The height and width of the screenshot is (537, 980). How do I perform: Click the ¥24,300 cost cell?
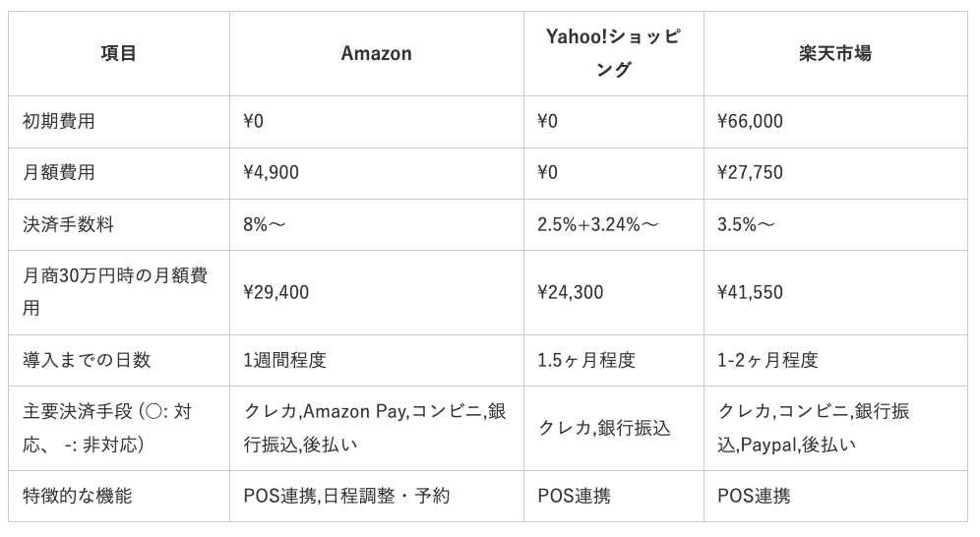pyautogui.click(x=571, y=292)
